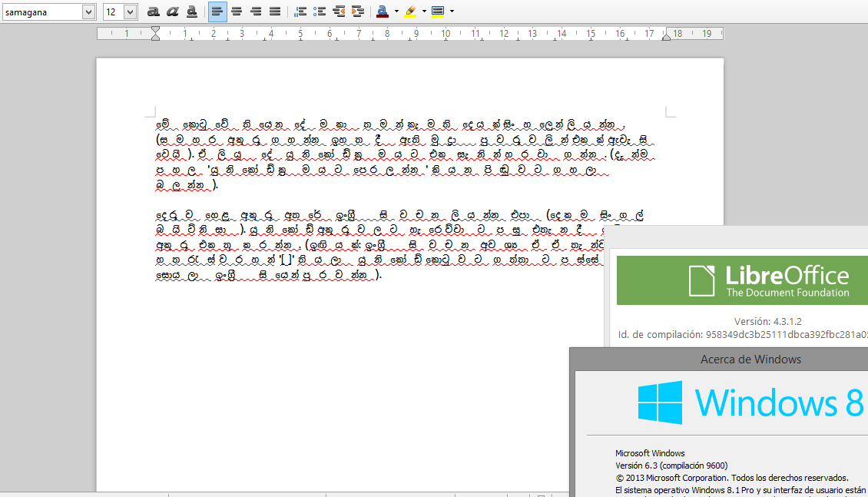Screen dimensions: 868x497
Task: Apply justified alignment
Action: point(275,12)
